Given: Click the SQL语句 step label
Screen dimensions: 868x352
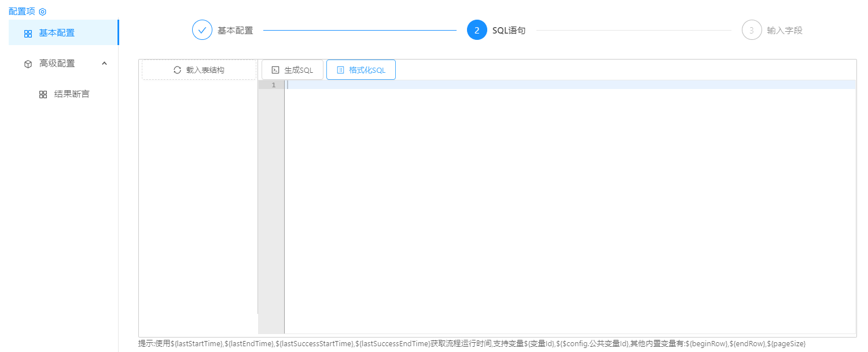Looking at the screenshot, I should click(509, 31).
